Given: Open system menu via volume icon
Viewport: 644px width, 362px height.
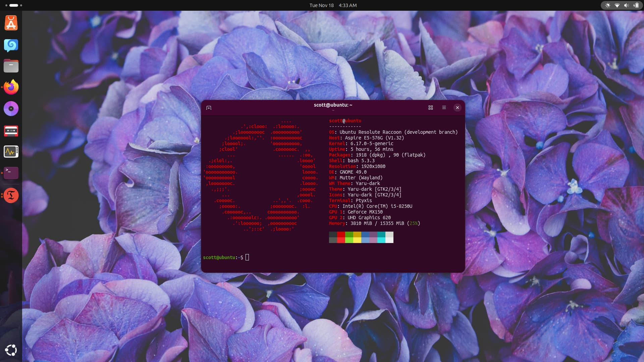Looking at the screenshot, I should (x=626, y=5).
